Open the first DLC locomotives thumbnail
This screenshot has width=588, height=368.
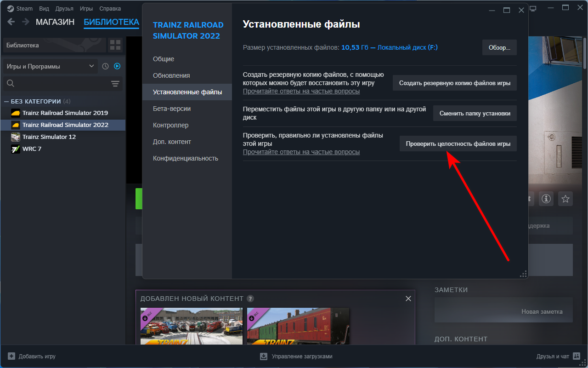point(191,326)
